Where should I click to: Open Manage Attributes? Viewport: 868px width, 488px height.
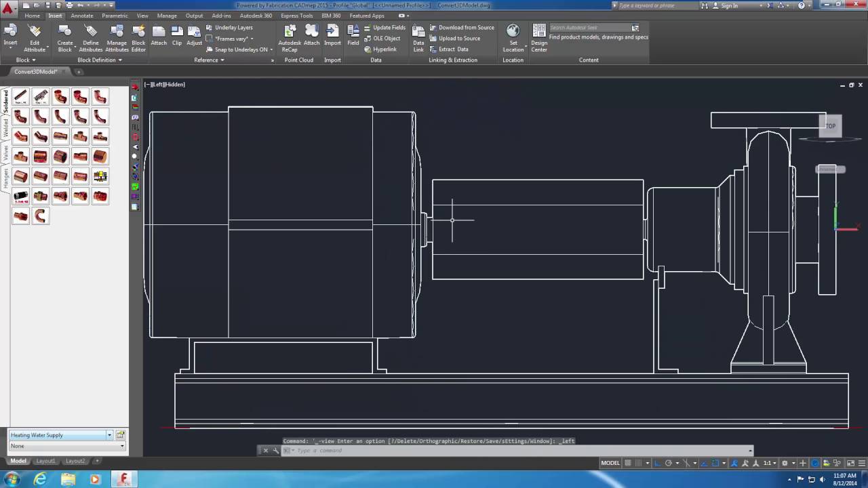pyautogui.click(x=117, y=38)
